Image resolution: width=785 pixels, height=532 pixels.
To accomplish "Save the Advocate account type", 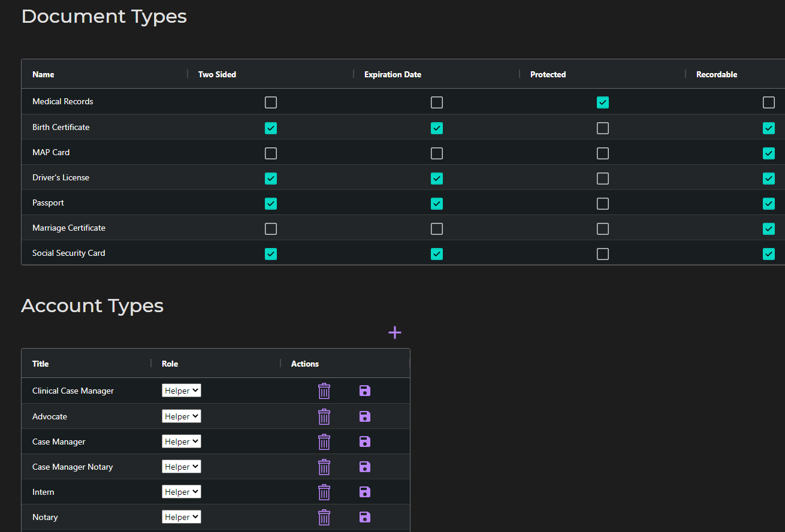I will point(365,416).
